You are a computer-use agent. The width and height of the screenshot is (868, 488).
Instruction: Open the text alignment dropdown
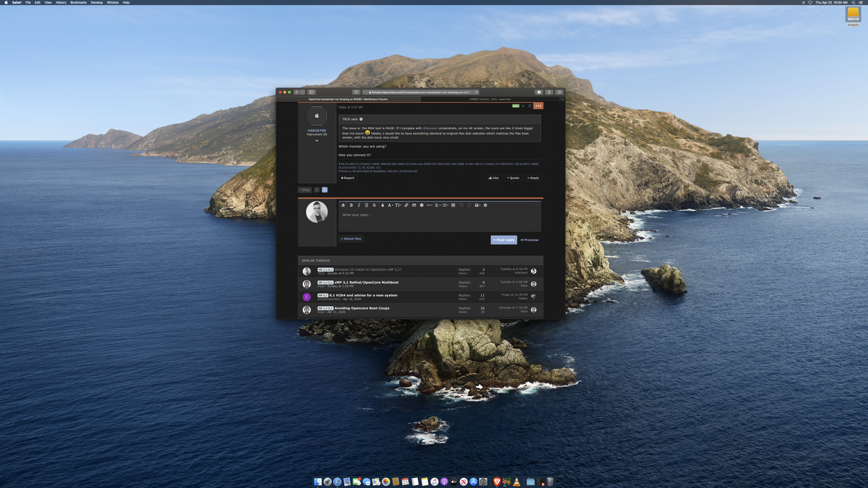pyautogui.click(x=437, y=205)
